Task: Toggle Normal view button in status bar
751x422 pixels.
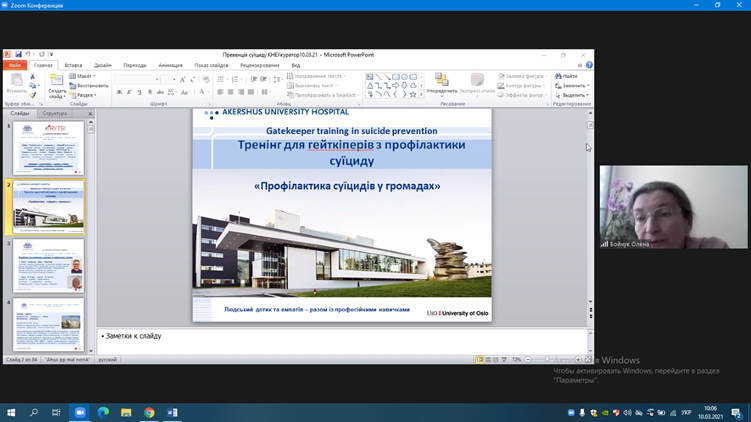Action: (x=480, y=359)
